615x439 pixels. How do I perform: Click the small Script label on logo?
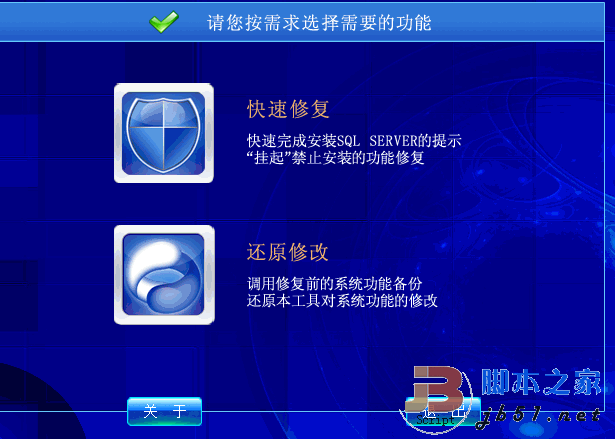[435, 420]
